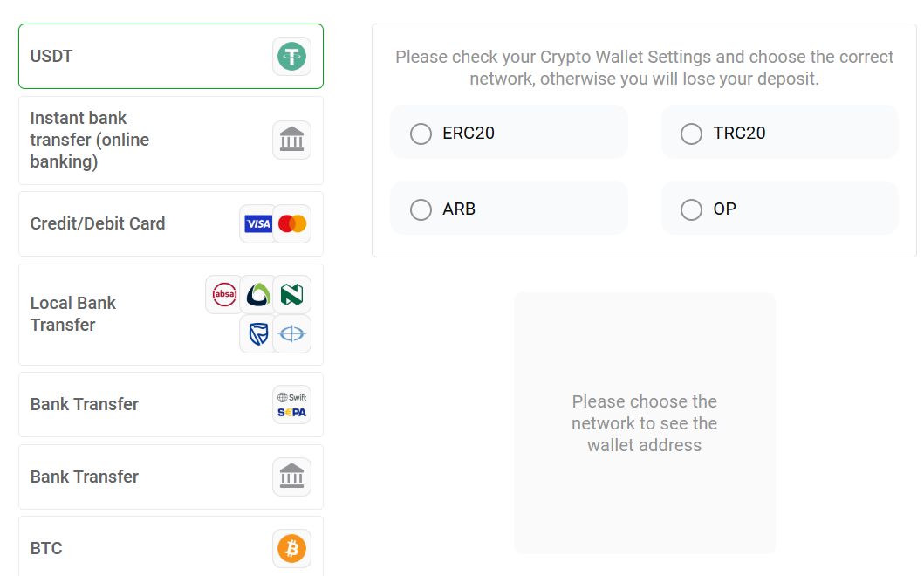The width and height of the screenshot is (924, 576).
Task: Select the ARB network radio button
Action: click(x=421, y=209)
